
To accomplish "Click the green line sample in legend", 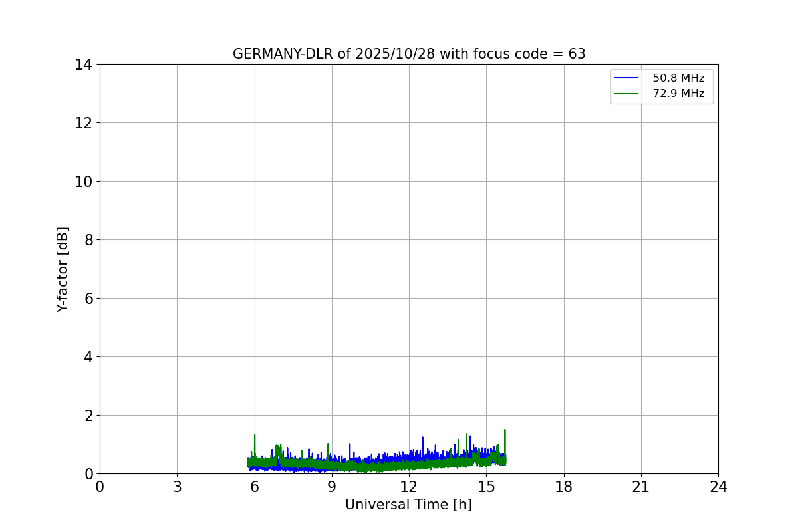I will pyautogui.click(x=626, y=94).
